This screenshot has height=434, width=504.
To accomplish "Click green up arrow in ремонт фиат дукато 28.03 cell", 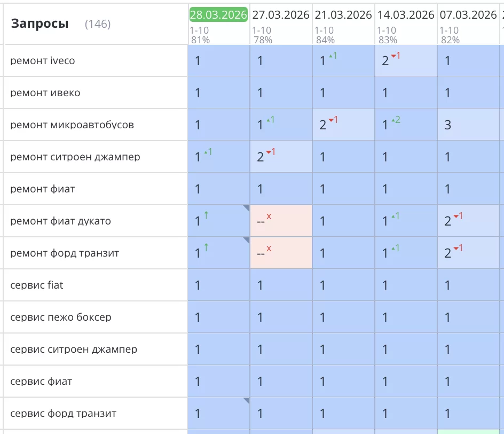I will click(206, 215).
